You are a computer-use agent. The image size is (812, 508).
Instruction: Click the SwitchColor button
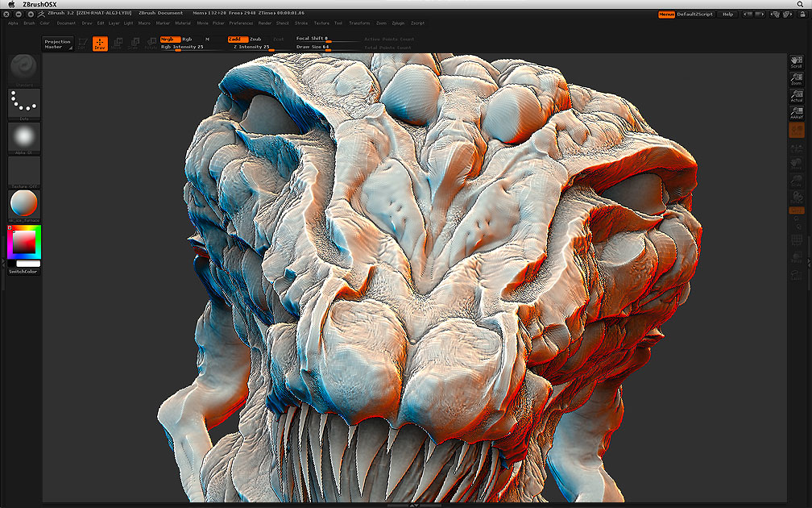pos(24,272)
